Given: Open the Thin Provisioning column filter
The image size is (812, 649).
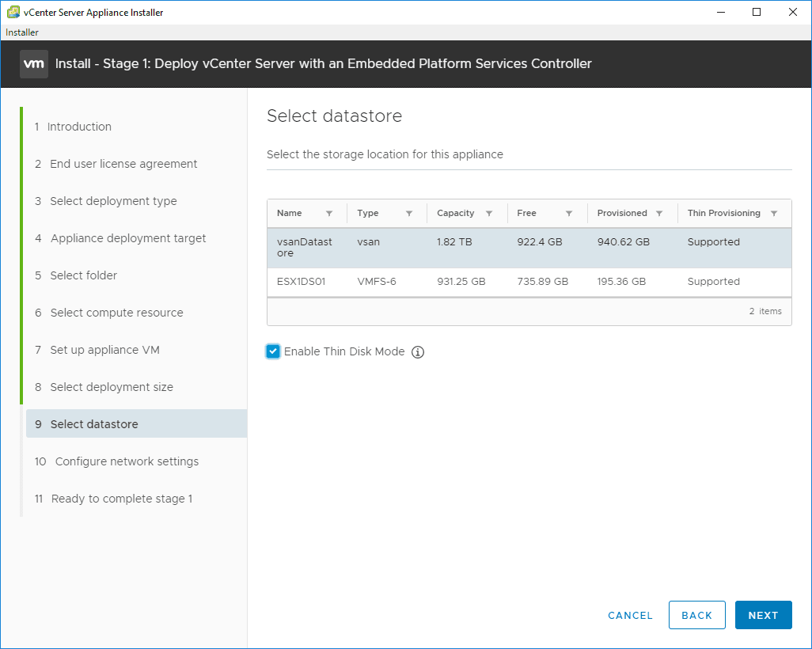Looking at the screenshot, I should point(774,214).
